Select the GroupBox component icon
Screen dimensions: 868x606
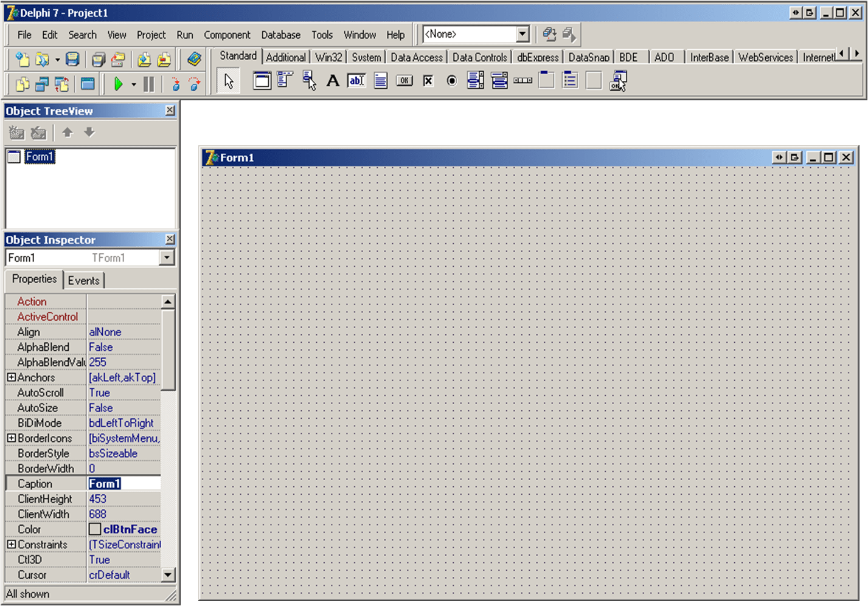coord(546,80)
